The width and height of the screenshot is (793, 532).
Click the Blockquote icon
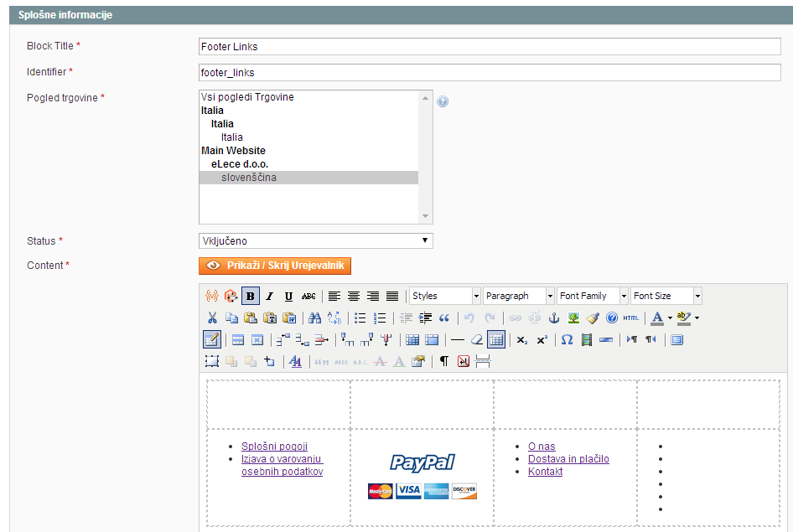(x=444, y=318)
